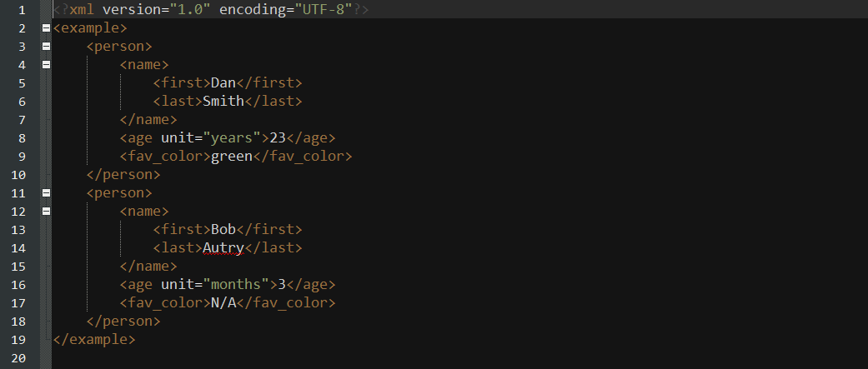Click the Smith text in last tag
The width and height of the screenshot is (868, 369).
223,102
